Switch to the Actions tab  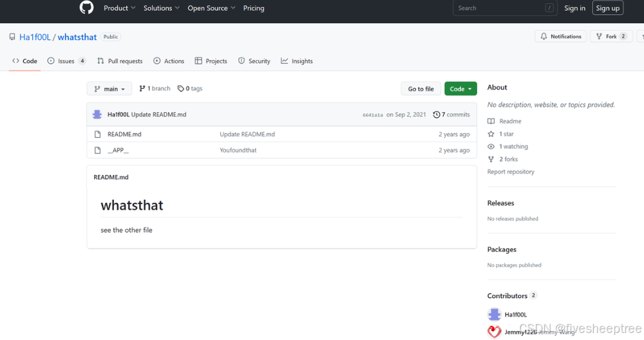click(x=169, y=61)
